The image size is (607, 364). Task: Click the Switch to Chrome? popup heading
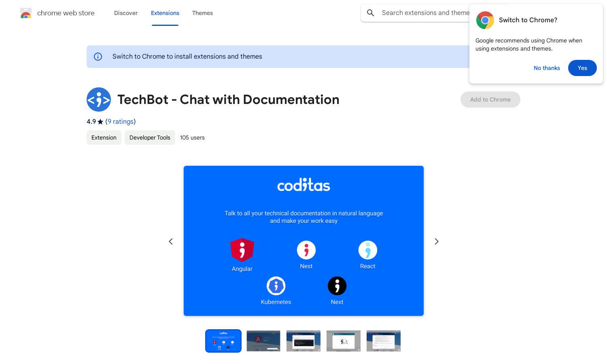[x=528, y=20]
